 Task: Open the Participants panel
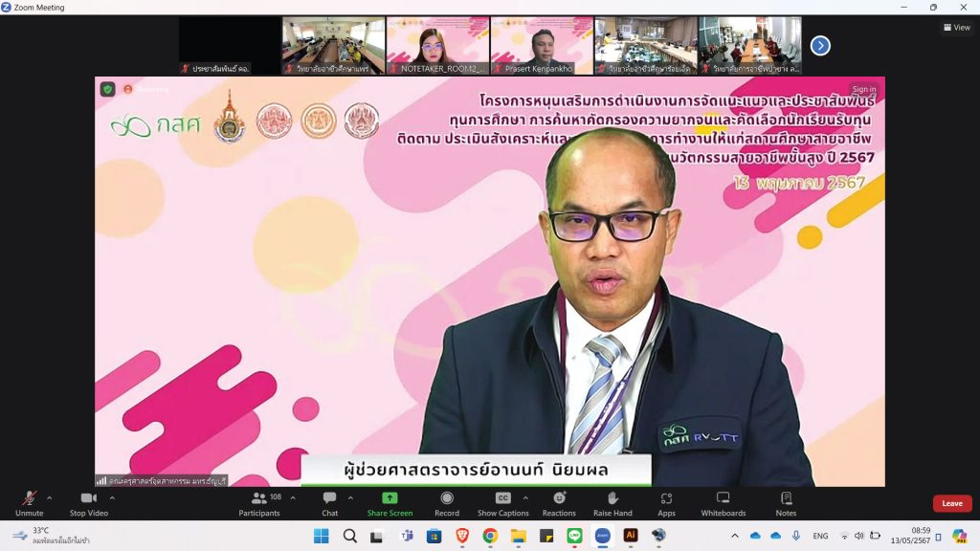(x=259, y=503)
